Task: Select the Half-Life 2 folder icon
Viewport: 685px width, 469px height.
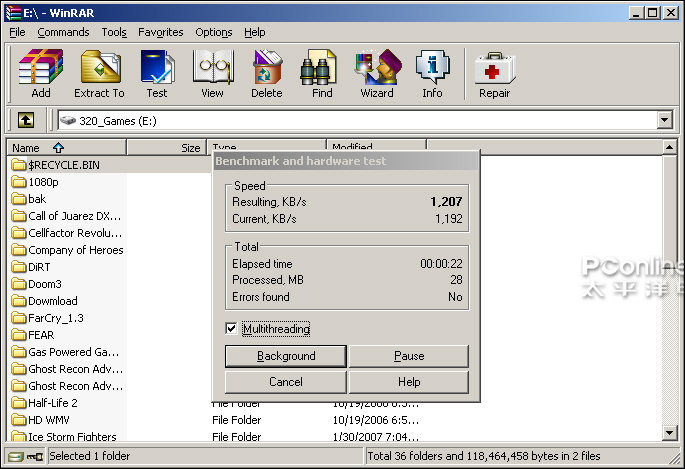Action: coord(18,403)
